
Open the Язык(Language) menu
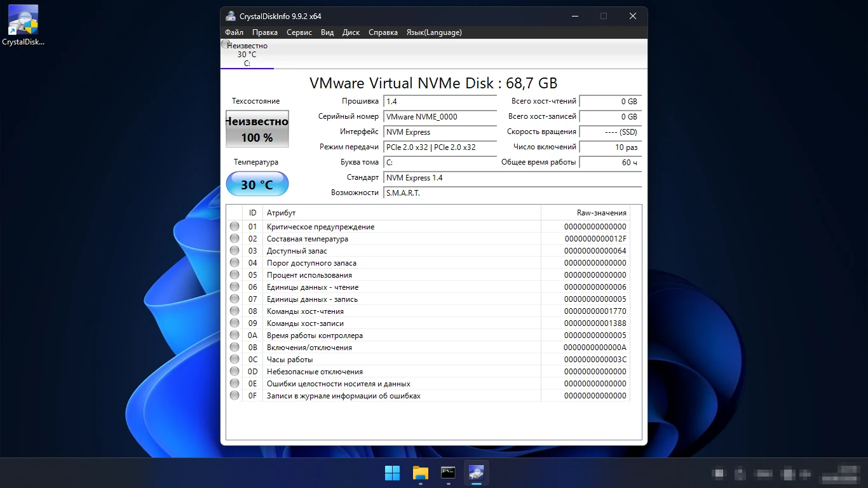pyautogui.click(x=434, y=32)
